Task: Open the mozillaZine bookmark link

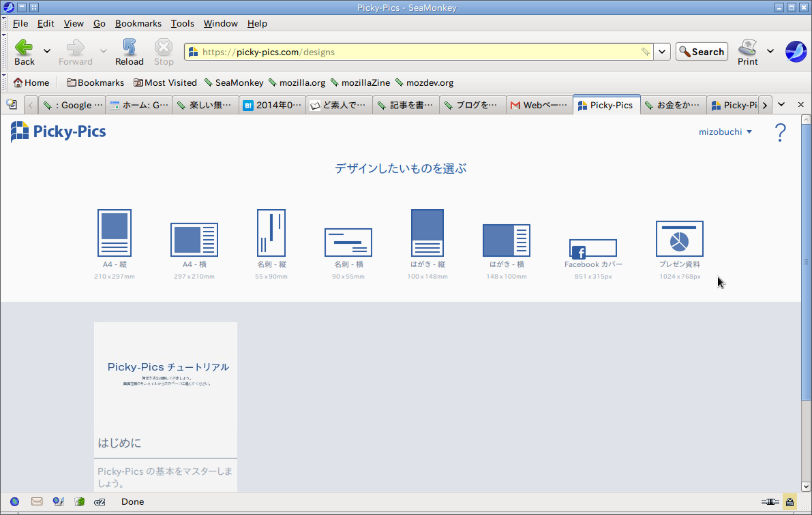Action: click(361, 83)
